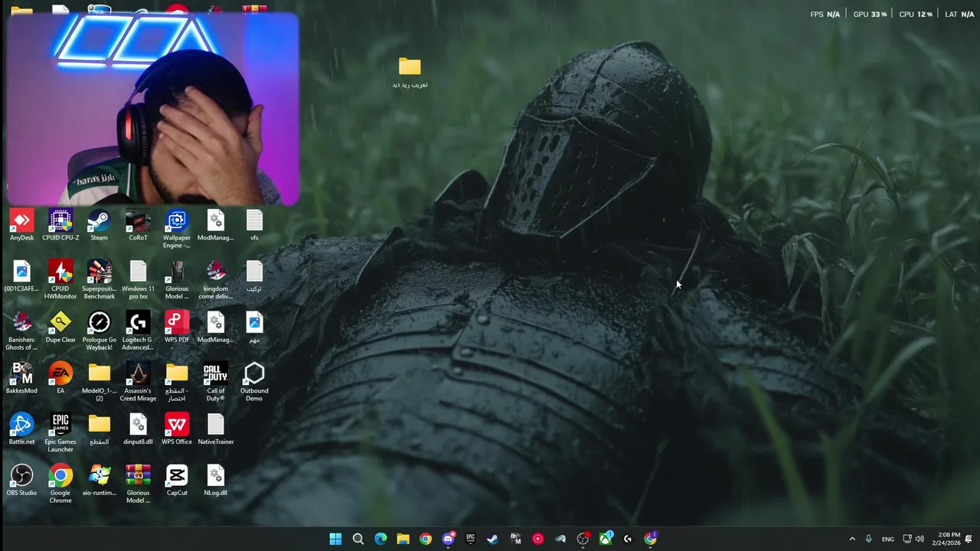The image size is (980, 551).
Task: Select the مهم image file
Action: (254, 328)
